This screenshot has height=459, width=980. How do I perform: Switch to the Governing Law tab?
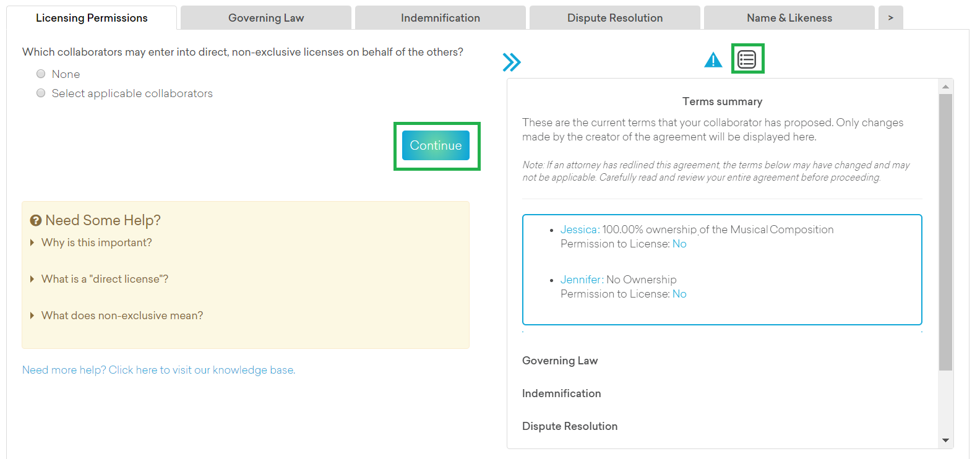click(x=266, y=18)
